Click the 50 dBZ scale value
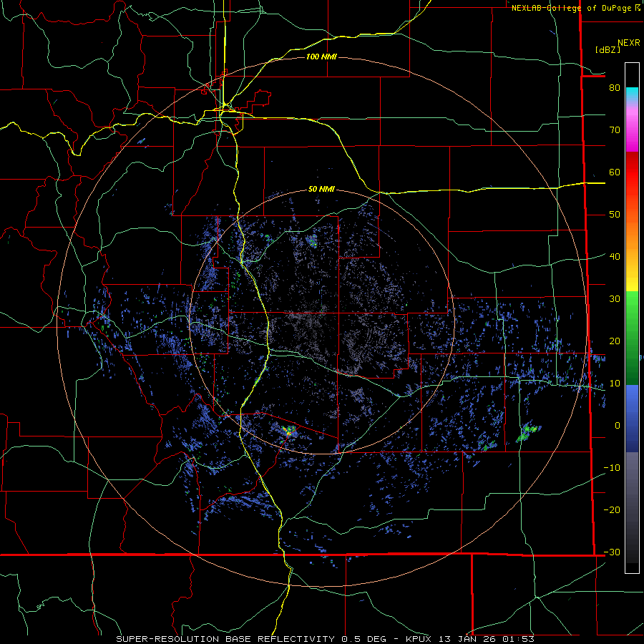Screen dimensions: 644x644 [615, 215]
